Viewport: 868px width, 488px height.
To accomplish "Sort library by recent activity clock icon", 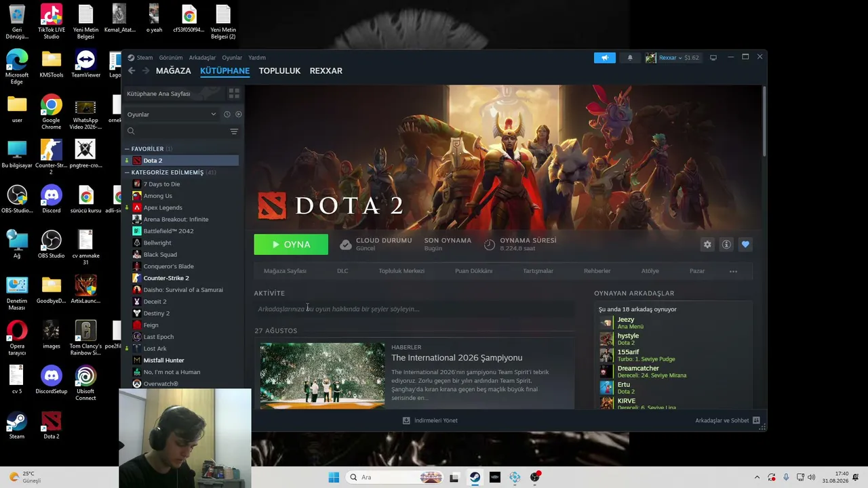I will click(x=227, y=115).
